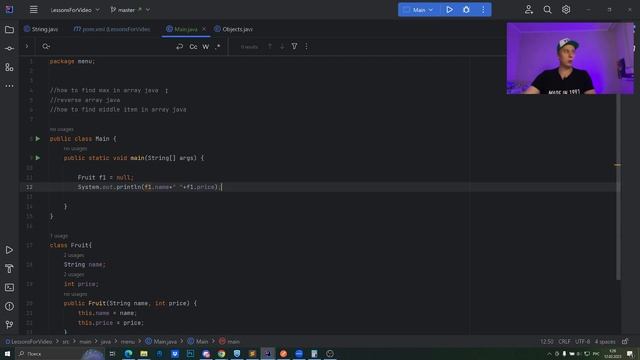Expand the replace field chevron
This screenshot has width=640, height=360.
tap(27, 47)
